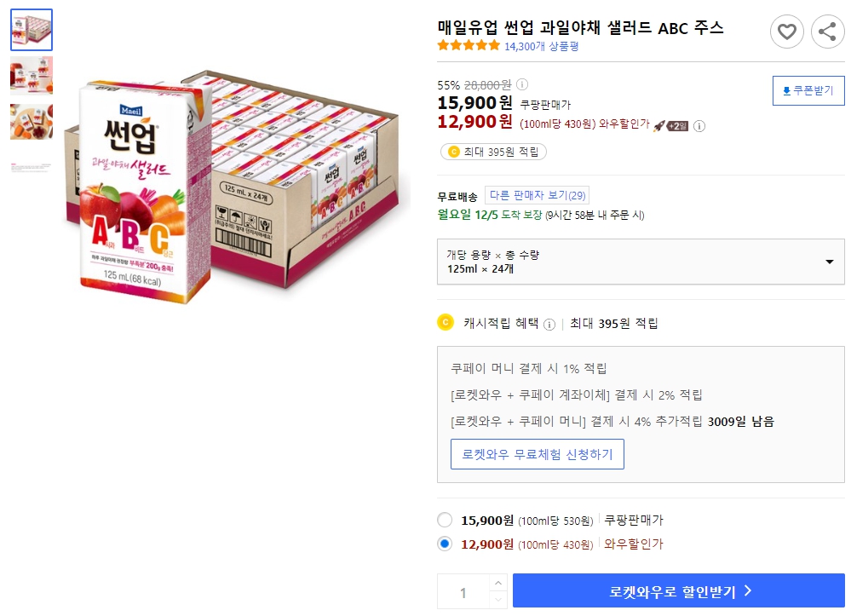Click the 쿠폰받기 coupon button
This screenshot has height=616, width=851.
click(808, 90)
